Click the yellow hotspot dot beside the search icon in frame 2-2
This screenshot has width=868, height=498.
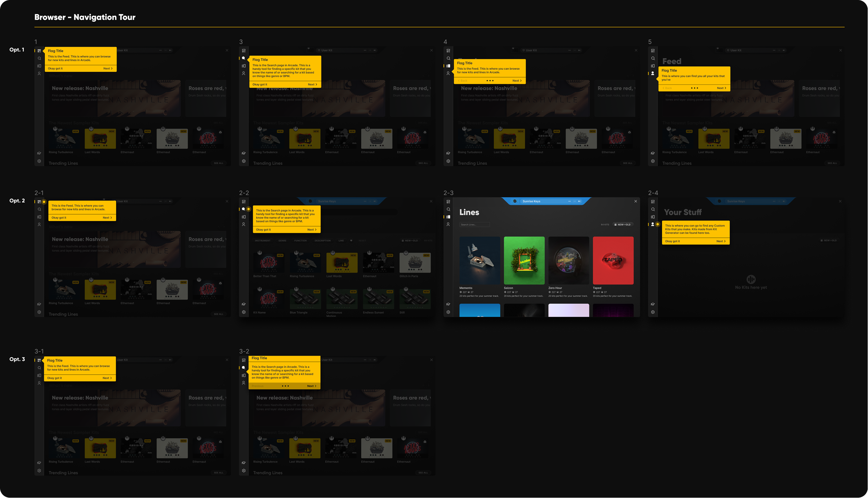(x=249, y=209)
